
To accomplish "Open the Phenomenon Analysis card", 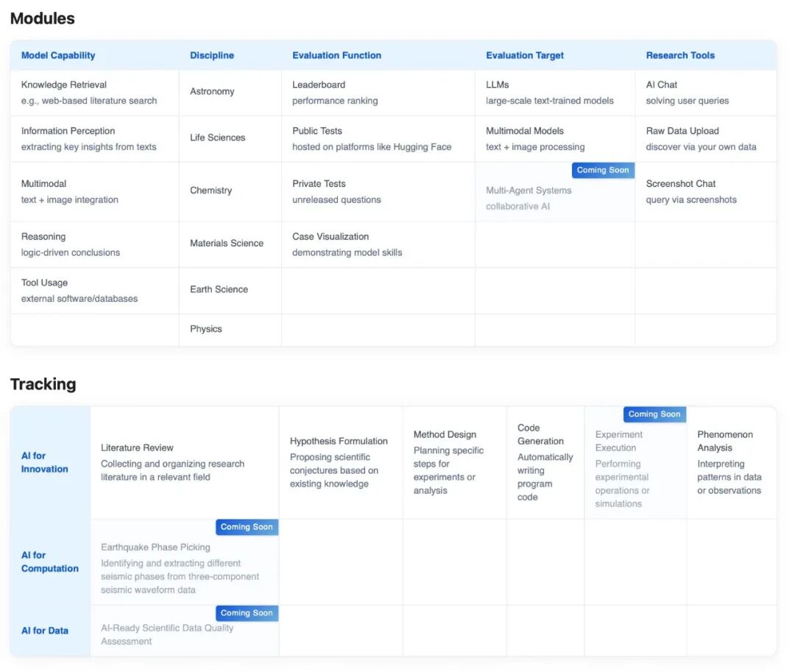I will (x=731, y=462).
